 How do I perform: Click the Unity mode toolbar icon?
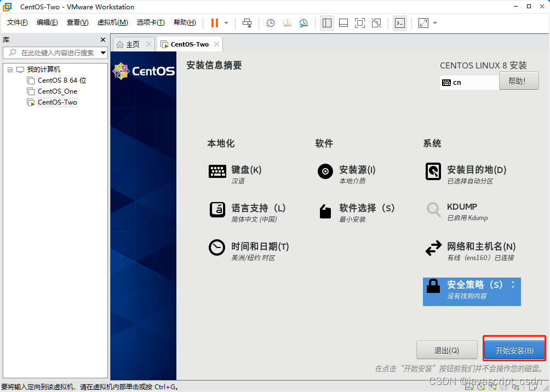tap(376, 23)
